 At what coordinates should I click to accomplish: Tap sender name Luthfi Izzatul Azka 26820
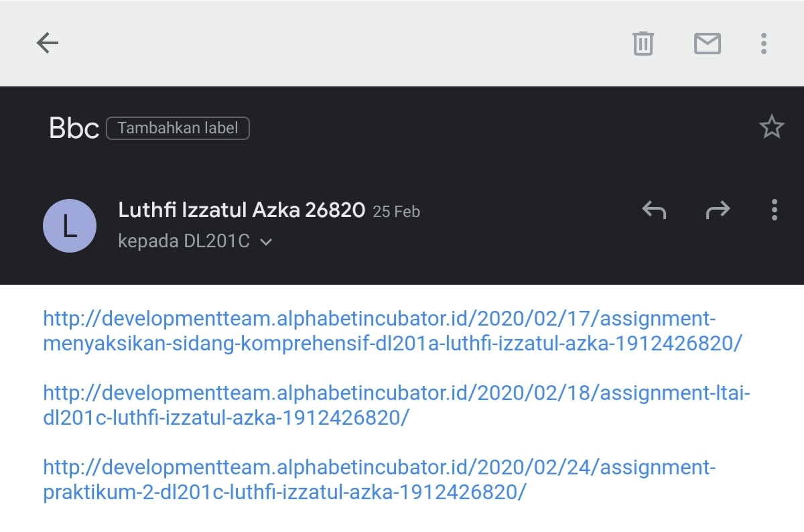click(241, 210)
